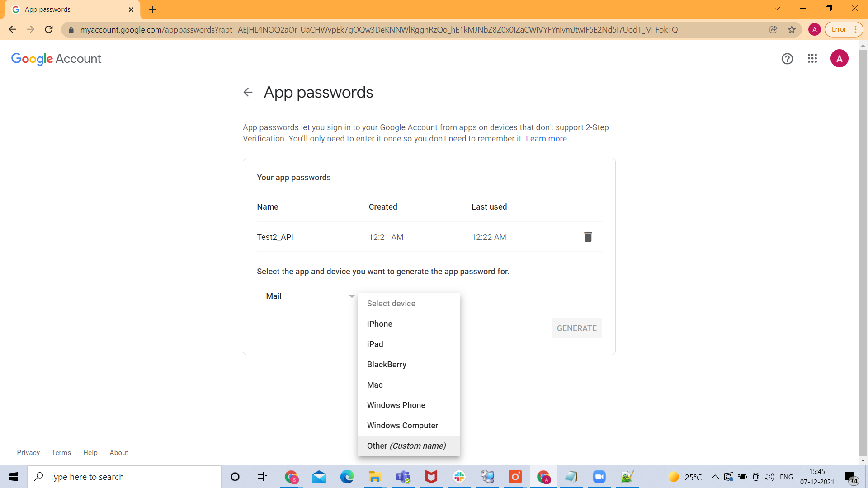This screenshot has height=488, width=868.
Task: Click the taskbar clock and date
Action: click(x=817, y=477)
